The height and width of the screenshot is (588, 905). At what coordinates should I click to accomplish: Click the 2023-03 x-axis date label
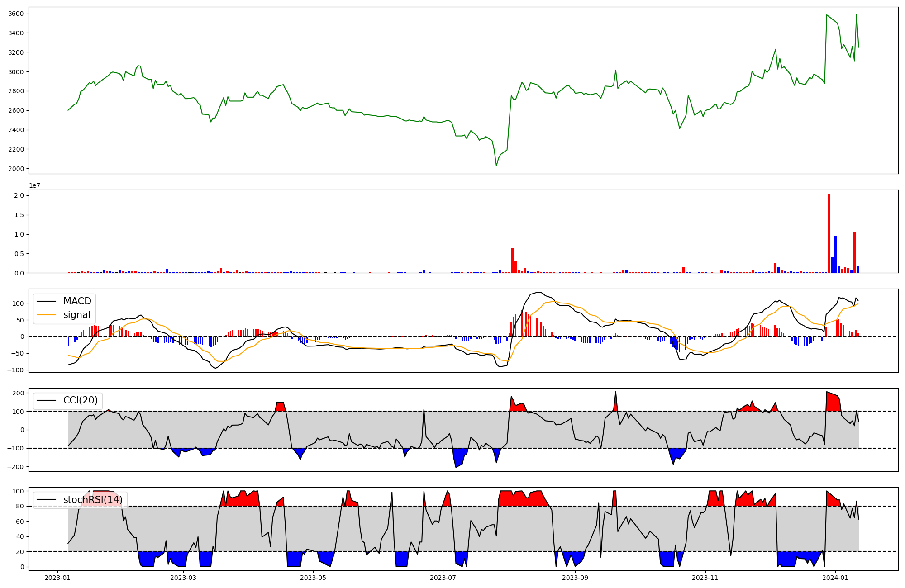(x=184, y=578)
